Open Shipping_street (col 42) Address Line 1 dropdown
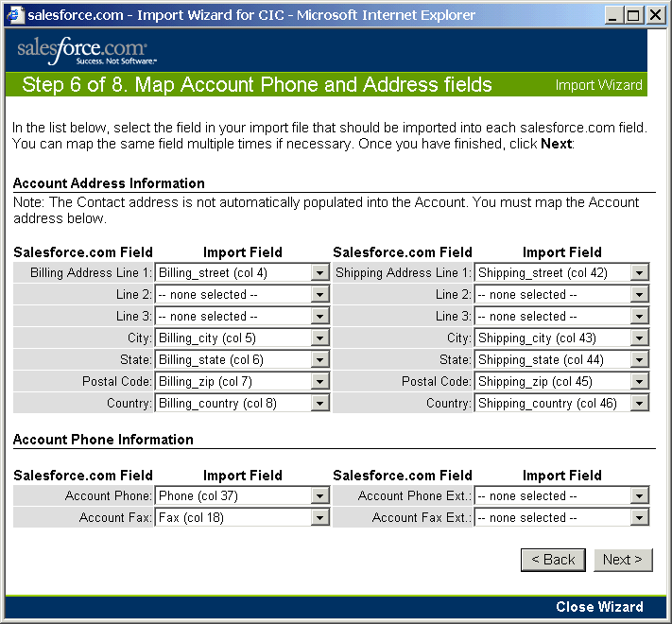 (561, 272)
